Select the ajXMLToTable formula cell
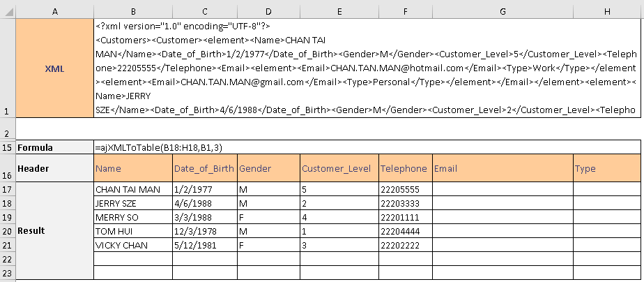Image resolution: width=644 pixels, height=282 pixels. pos(367,147)
